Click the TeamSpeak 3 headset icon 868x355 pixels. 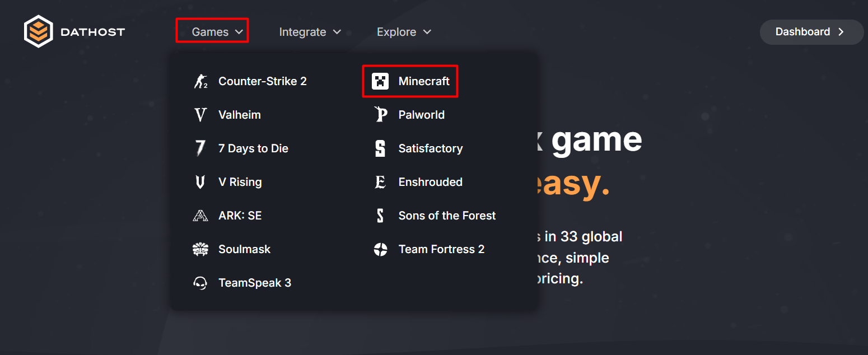pos(200,283)
